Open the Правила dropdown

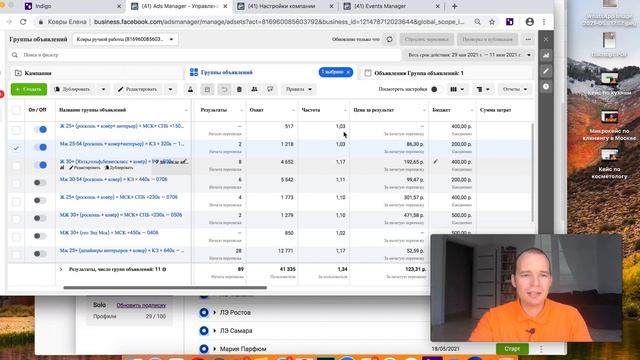coord(299,89)
